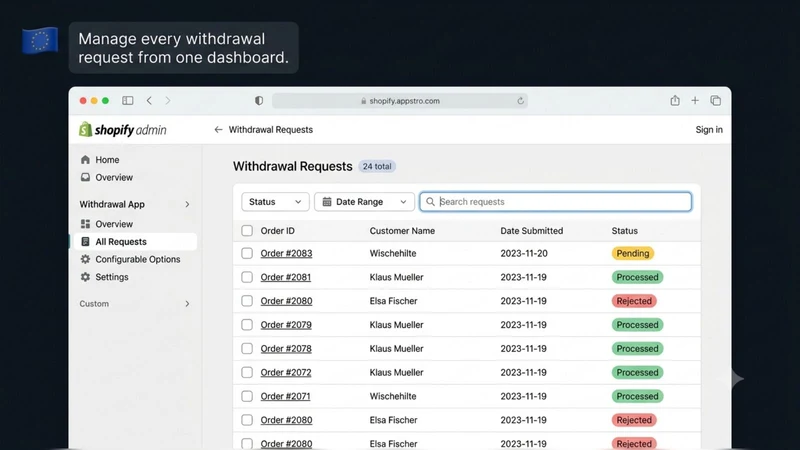Screen dimensions: 800x450
Task: Click the calendar icon in Date Range
Action: [x=327, y=202]
